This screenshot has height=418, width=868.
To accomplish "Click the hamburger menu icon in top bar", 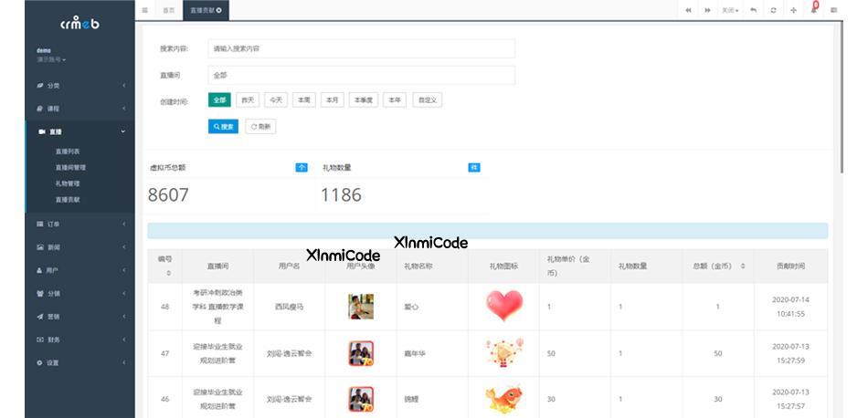I will point(145,10).
